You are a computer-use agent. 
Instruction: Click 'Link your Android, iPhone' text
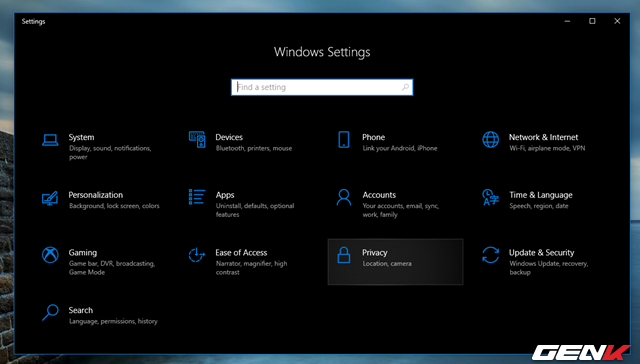(400, 148)
